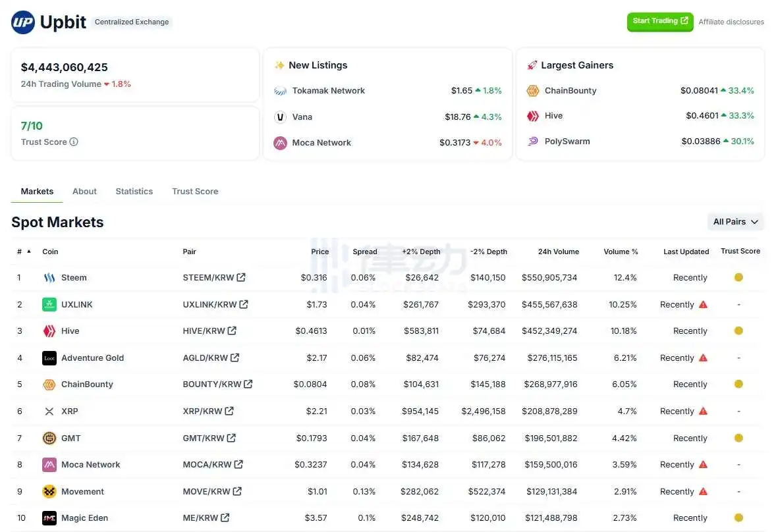Click the Start Trading button
The image size is (778, 532).
(x=659, y=21)
